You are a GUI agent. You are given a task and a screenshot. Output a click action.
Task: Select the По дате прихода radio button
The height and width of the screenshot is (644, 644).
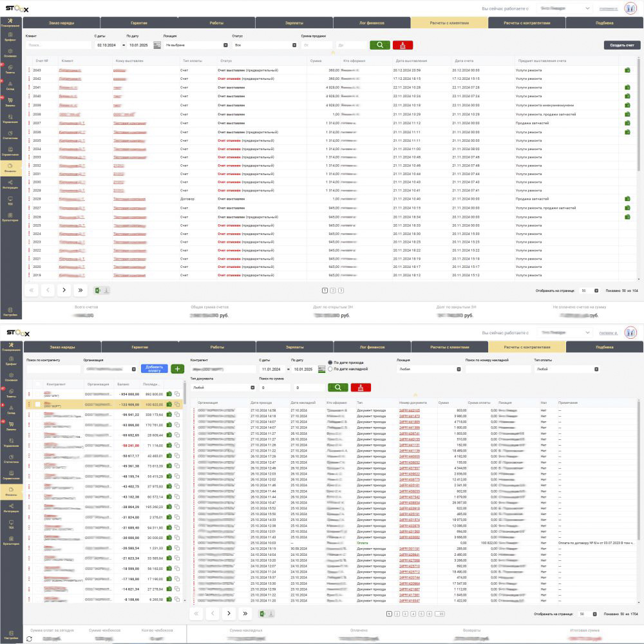pos(331,363)
